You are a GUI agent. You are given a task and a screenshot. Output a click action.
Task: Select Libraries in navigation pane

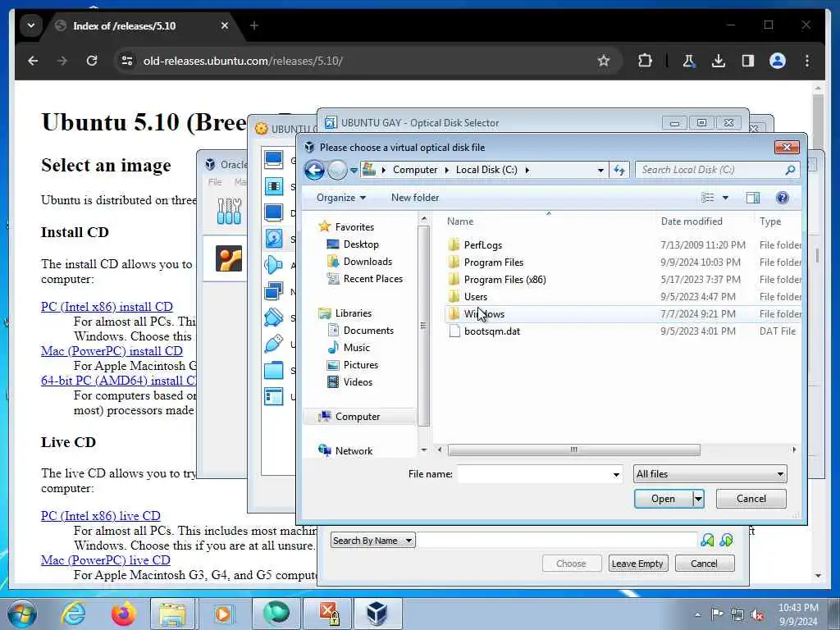coord(353,313)
